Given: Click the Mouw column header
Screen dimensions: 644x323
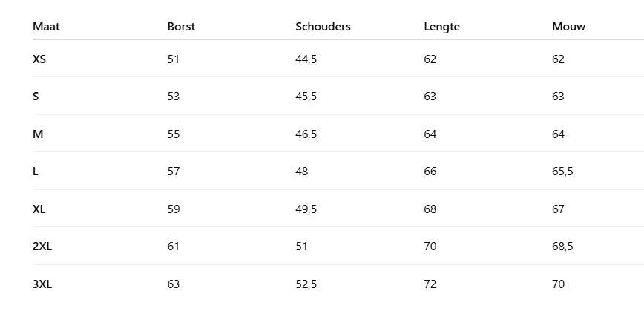Looking at the screenshot, I should pos(568,27).
